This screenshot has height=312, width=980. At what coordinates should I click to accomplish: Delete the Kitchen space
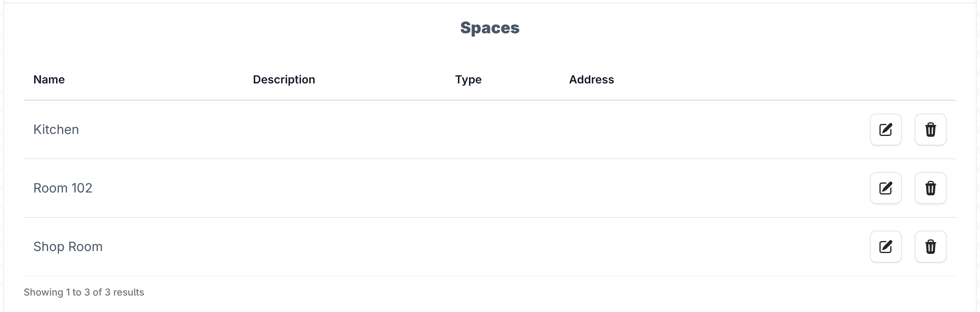click(930, 130)
